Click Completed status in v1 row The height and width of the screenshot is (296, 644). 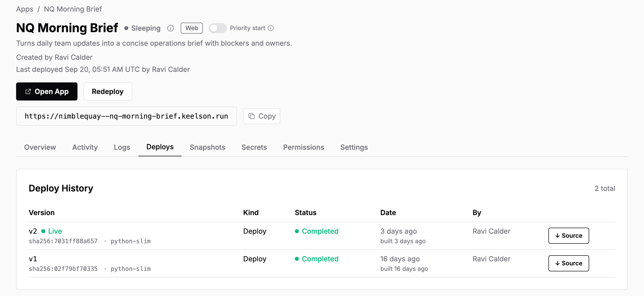(317, 259)
